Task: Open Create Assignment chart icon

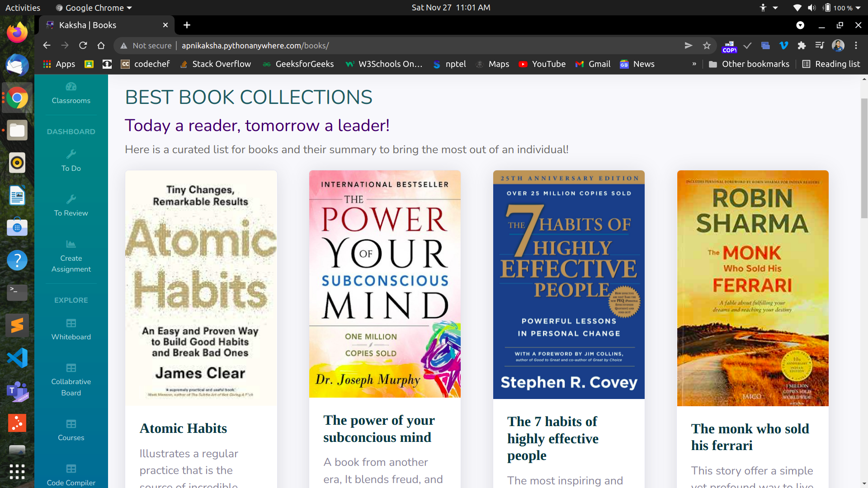Action: (x=71, y=244)
